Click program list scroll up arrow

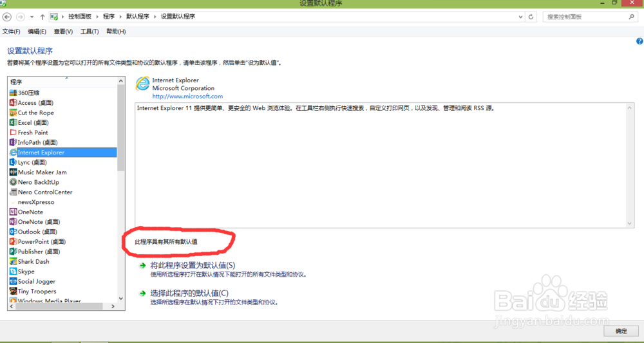[x=121, y=81]
